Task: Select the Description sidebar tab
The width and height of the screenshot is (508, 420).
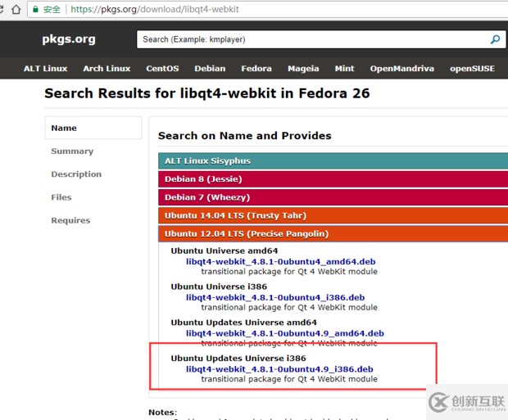Action: click(x=76, y=174)
